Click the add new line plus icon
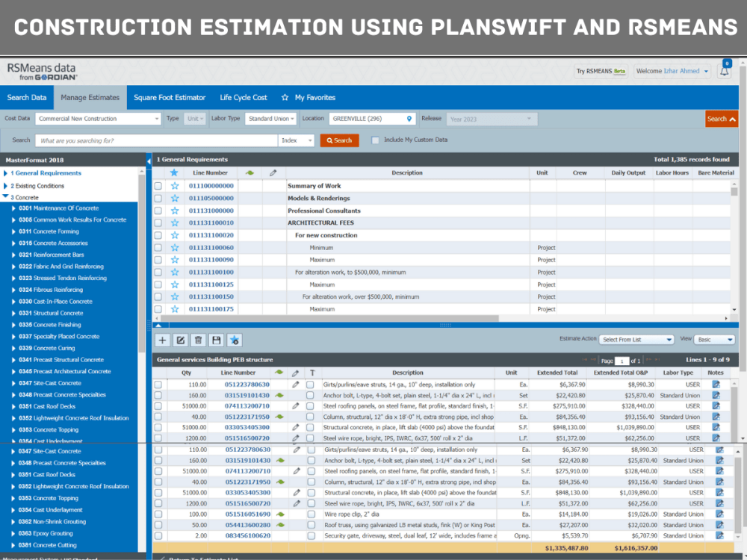 162,340
